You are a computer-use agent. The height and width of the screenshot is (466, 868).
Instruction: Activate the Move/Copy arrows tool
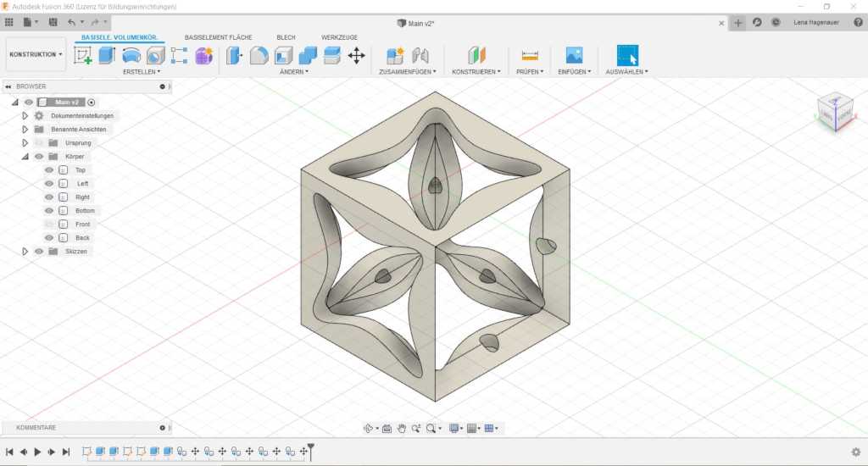pos(357,55)
